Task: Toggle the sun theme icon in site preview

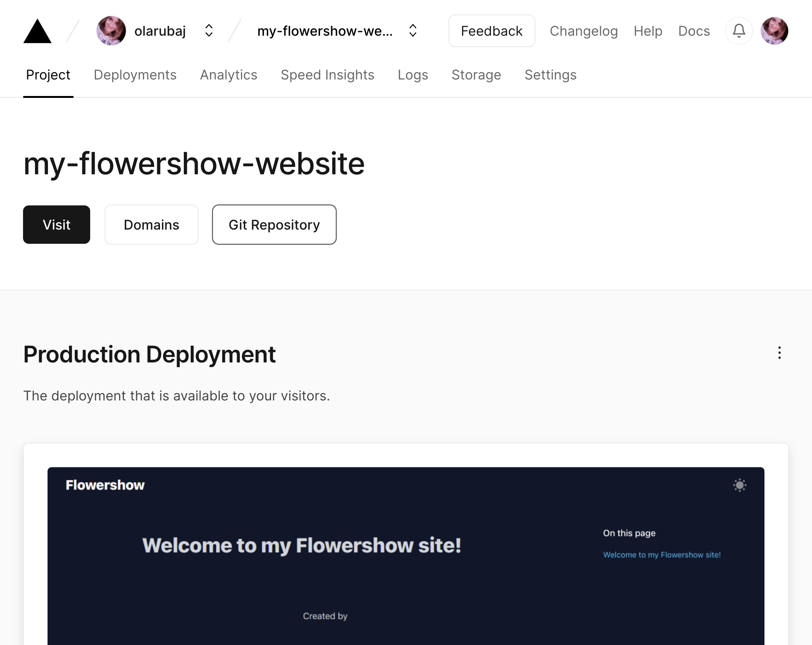Action: tap(739, 485)
